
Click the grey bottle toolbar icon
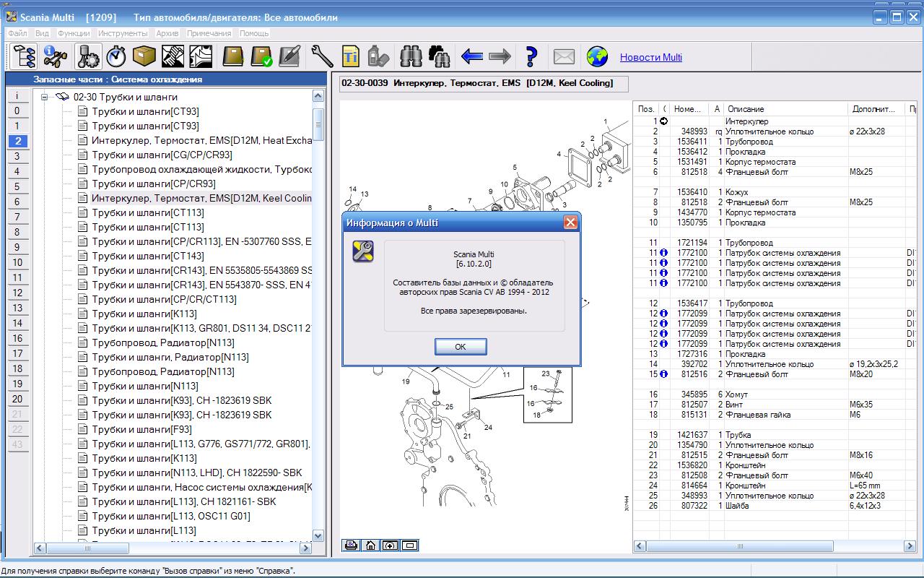[x=378, y=56]
